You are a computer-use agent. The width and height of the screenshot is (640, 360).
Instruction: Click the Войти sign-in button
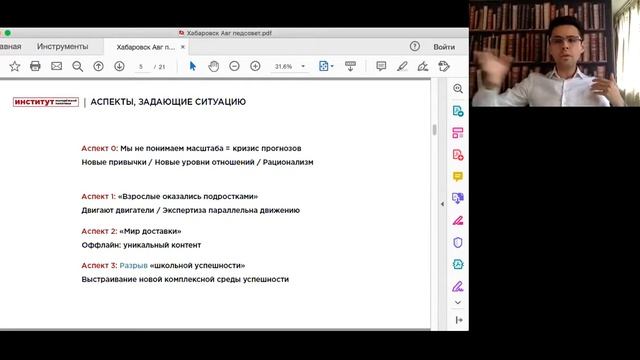(444, 47)
